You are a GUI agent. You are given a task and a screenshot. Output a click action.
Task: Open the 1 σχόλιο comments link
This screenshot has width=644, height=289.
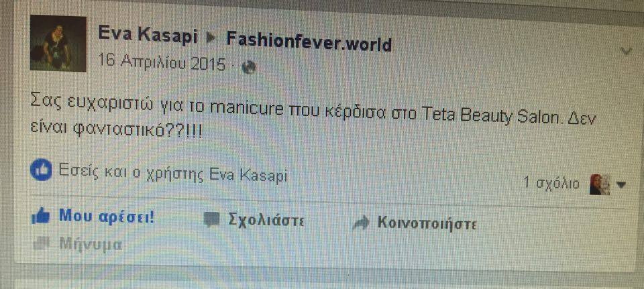click(551, 183)
